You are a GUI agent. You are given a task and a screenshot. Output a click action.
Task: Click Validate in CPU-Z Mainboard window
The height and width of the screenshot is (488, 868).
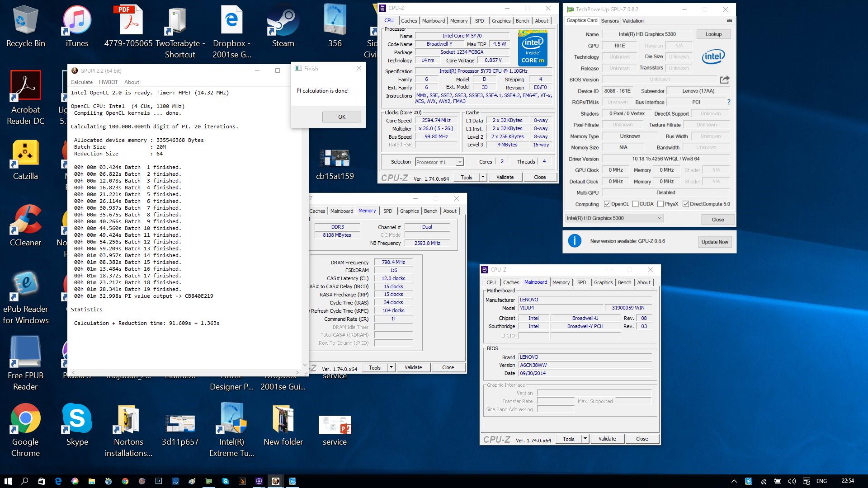pos(607,439)
